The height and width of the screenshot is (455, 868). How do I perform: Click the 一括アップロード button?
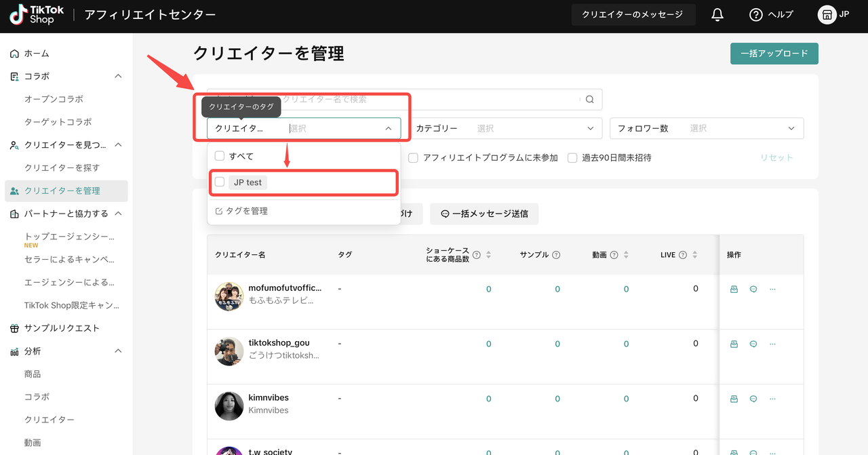tap(774, 54)
